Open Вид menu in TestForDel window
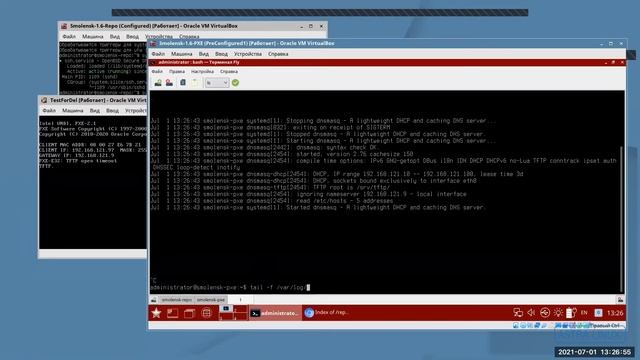 point(95,111)
